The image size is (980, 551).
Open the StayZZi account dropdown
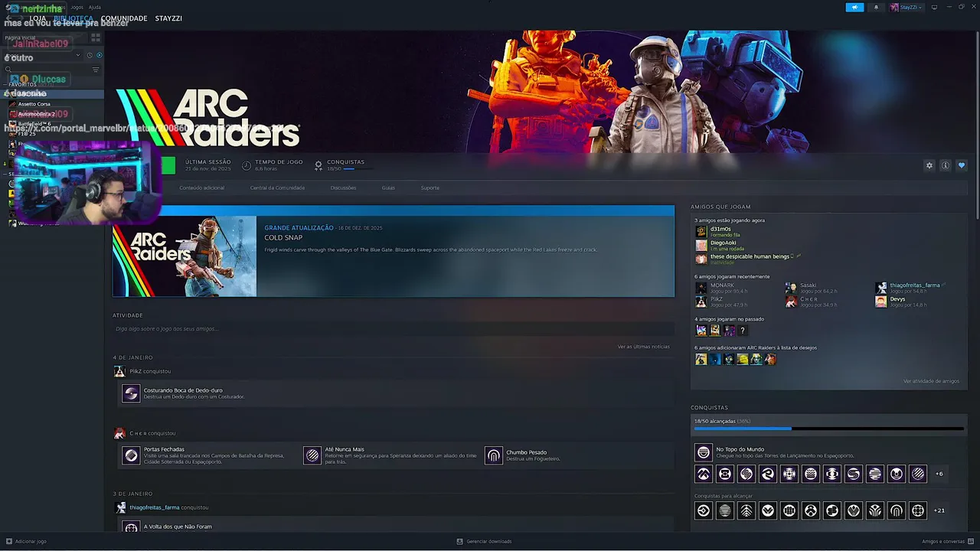(906, 7)
